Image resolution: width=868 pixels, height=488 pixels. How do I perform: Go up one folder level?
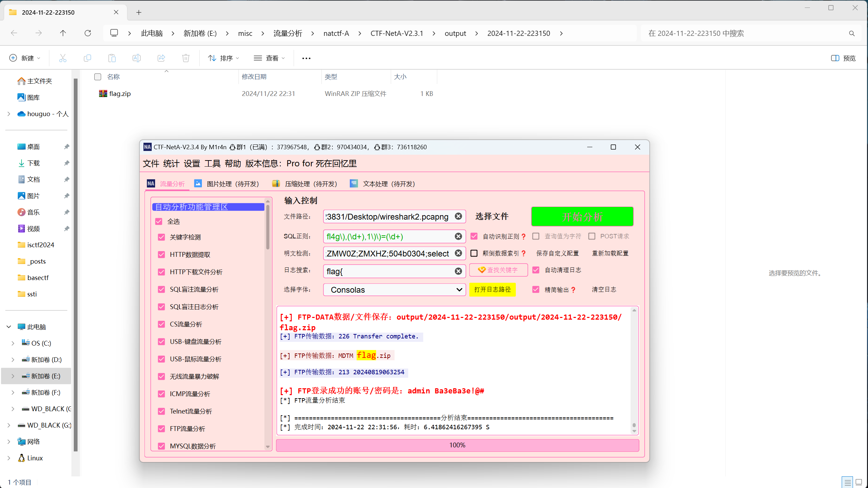pyautogui.click(x=63, y=33)
